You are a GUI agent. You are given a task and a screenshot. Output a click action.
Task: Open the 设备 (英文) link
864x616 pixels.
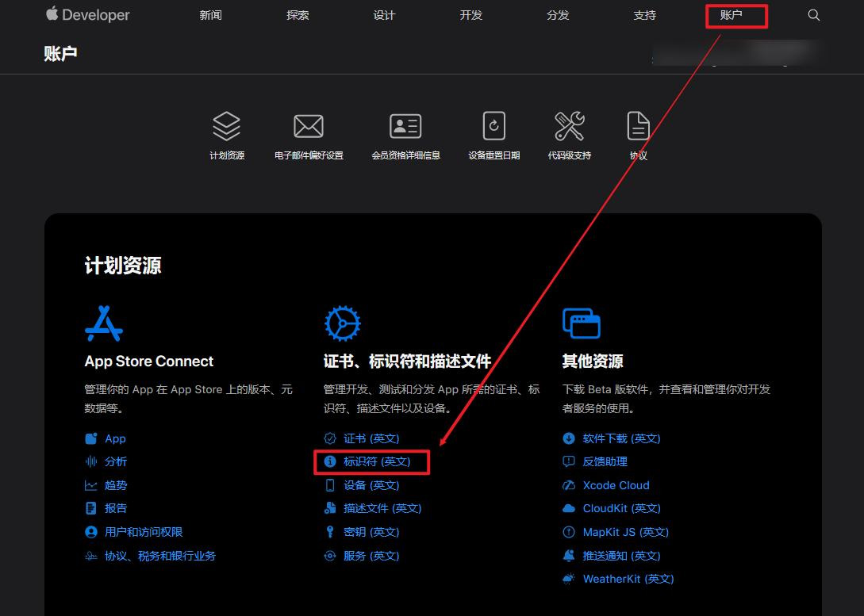tap(371, 485)
